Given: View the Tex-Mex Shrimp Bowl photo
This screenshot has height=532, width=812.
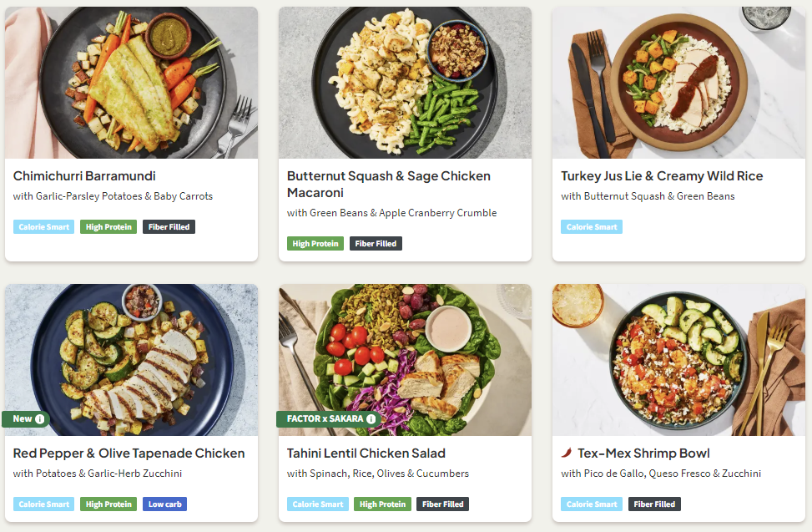Looking at the screenshot, I should coord(678,360).
